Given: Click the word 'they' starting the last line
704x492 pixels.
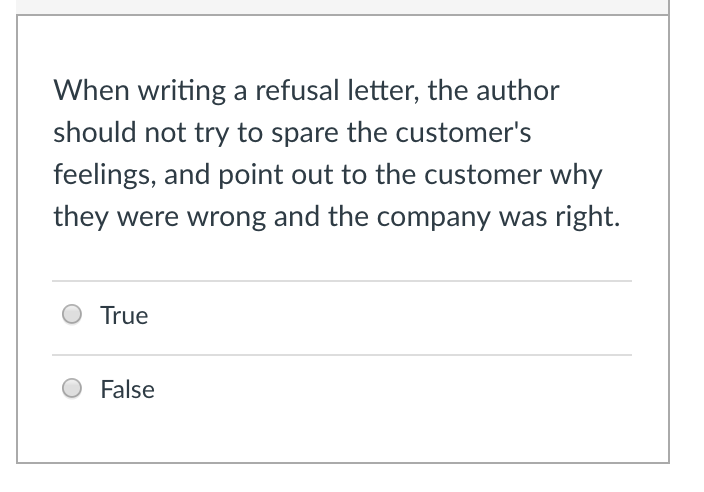Looking at the screenshot, I should (x=81, y=217).
